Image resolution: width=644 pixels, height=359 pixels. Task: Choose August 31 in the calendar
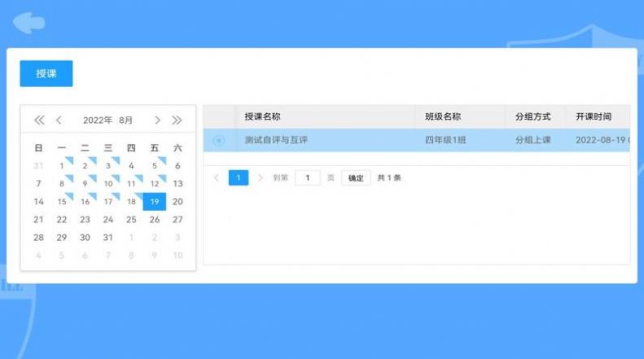tap(107, 238)
